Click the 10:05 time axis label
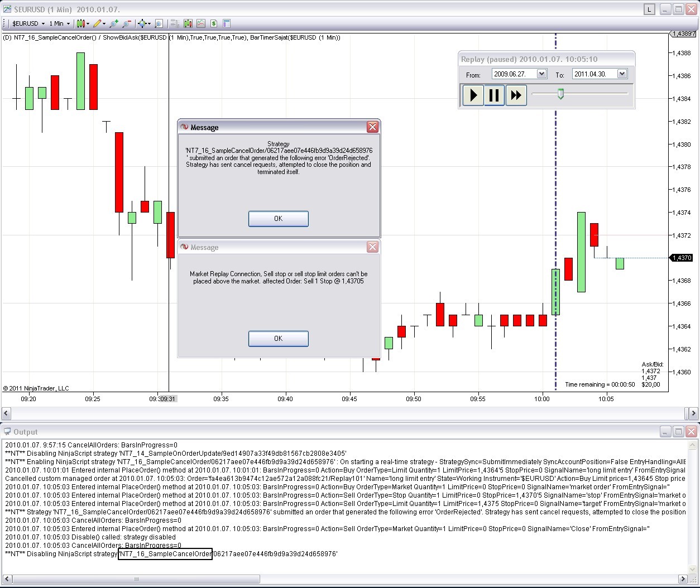The image size is (700, 588). (x=606, y=399)
